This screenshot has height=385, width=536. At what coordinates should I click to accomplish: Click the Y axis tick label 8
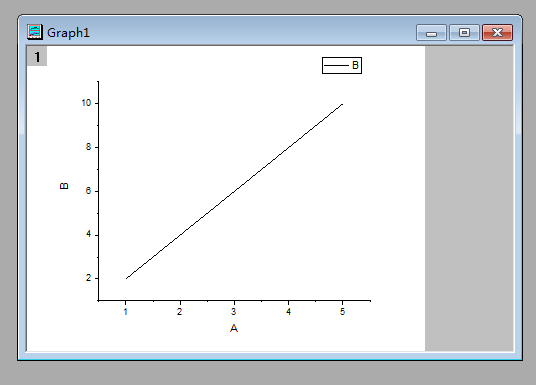click(x=89, y=147)
